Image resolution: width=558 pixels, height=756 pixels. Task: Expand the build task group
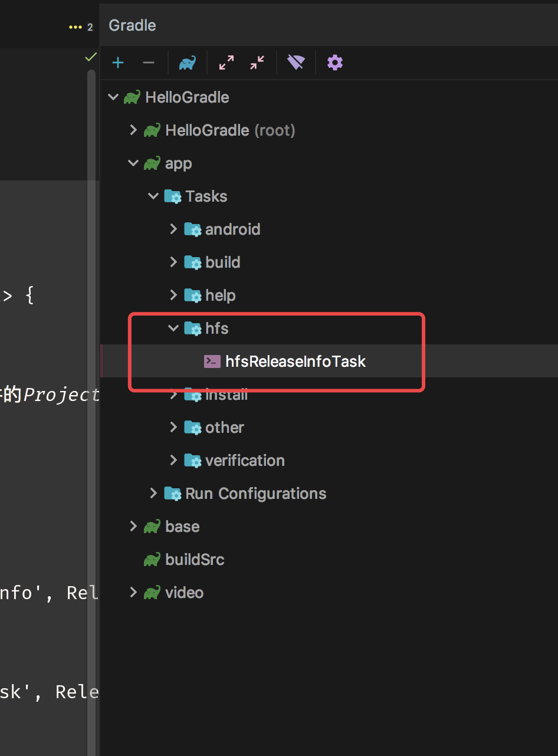pos(173,262)
